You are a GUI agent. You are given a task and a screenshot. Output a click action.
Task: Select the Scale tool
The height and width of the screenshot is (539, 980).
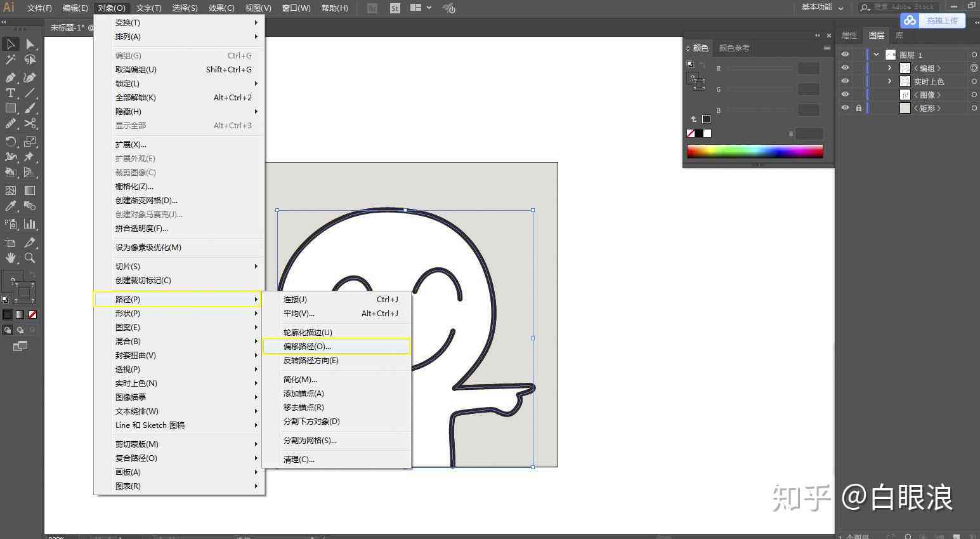[x=30, y=142]
